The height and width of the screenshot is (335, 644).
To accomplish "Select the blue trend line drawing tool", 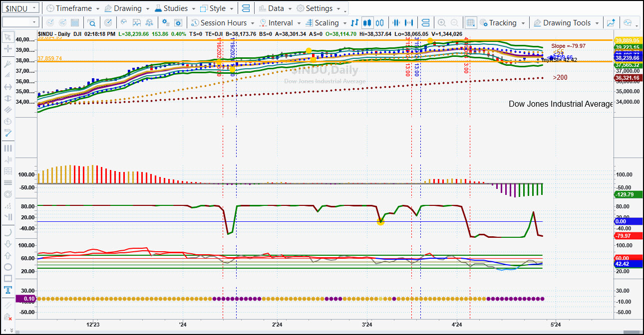I will coord(8,133).
